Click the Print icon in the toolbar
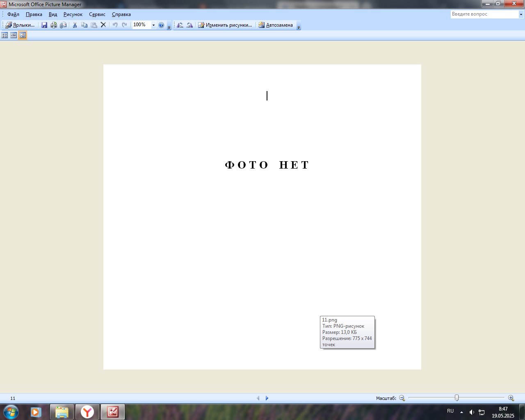The width and height of the screenshot is (525, 420). click(54, 25)
